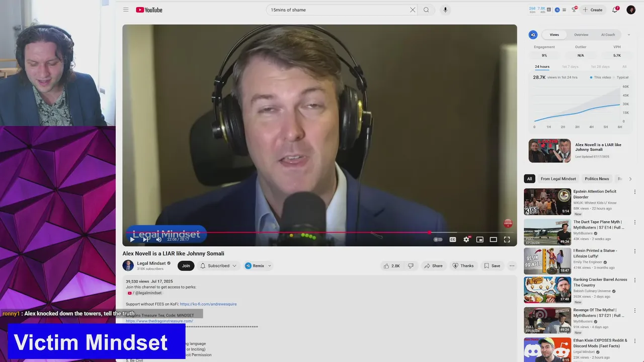Open options for I Resin Printed a Statue
The image size is (644, 362).
pyautogui.click(x=634, y=251)
